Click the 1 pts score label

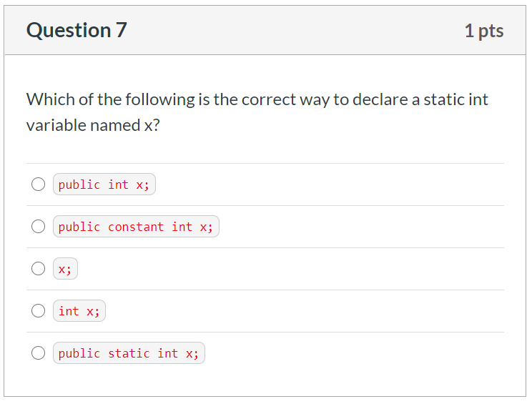484,31
